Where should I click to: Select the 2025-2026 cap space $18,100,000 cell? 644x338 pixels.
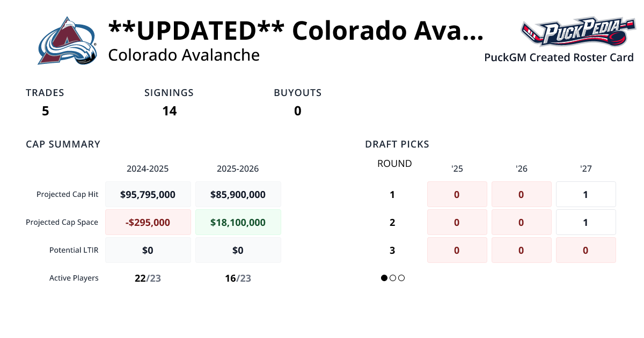[238, 222]
